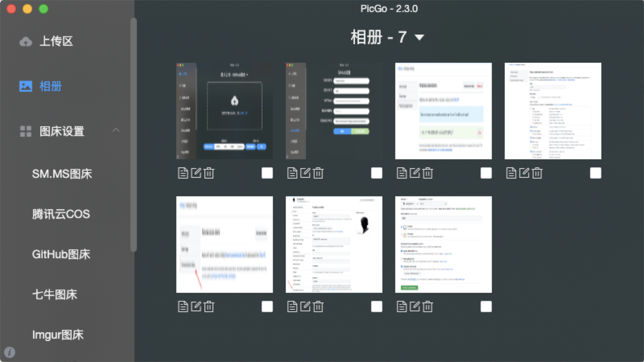
Task: Open GitHub图床 settings
Action: click(61, 254)
